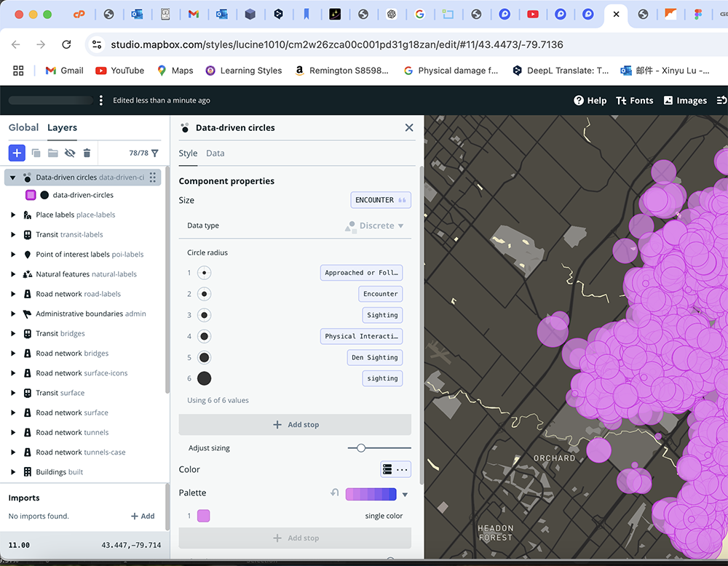The height and width of the screenshot is (566, 728).
Task: Select the duplicate layer icon
Action: point(36,153)
